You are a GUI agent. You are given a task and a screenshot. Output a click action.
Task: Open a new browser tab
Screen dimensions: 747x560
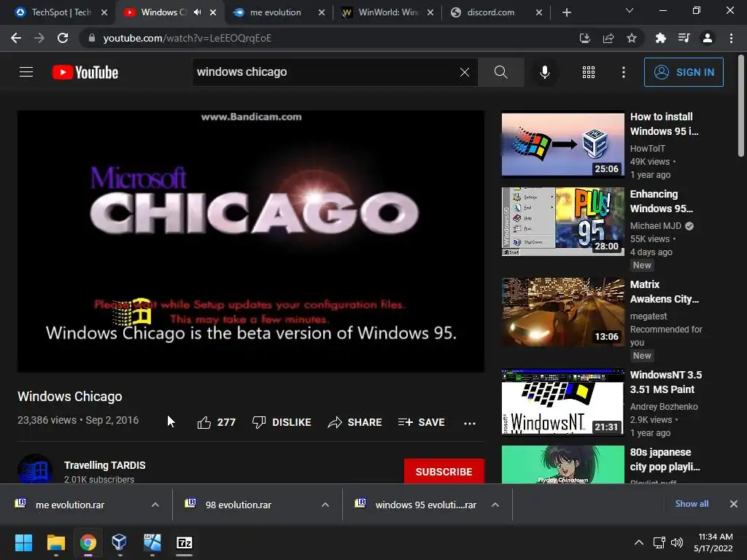[x=566, y=12]
